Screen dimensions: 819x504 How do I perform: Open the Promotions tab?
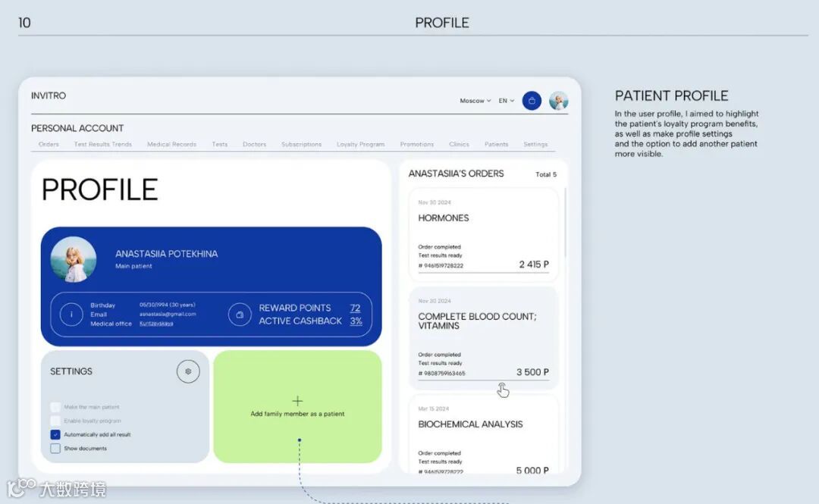tap(417, 144)
